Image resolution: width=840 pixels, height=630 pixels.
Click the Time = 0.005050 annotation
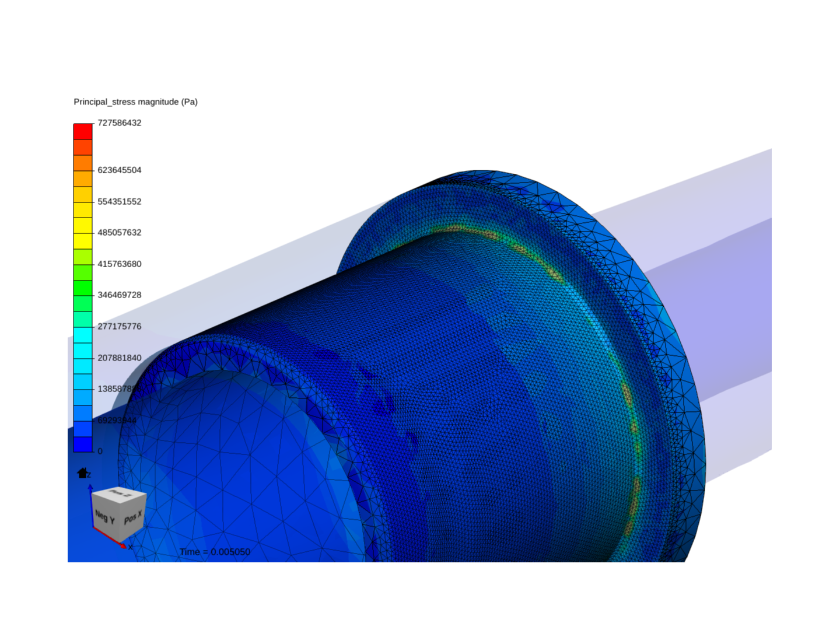[x=215, y=552]
